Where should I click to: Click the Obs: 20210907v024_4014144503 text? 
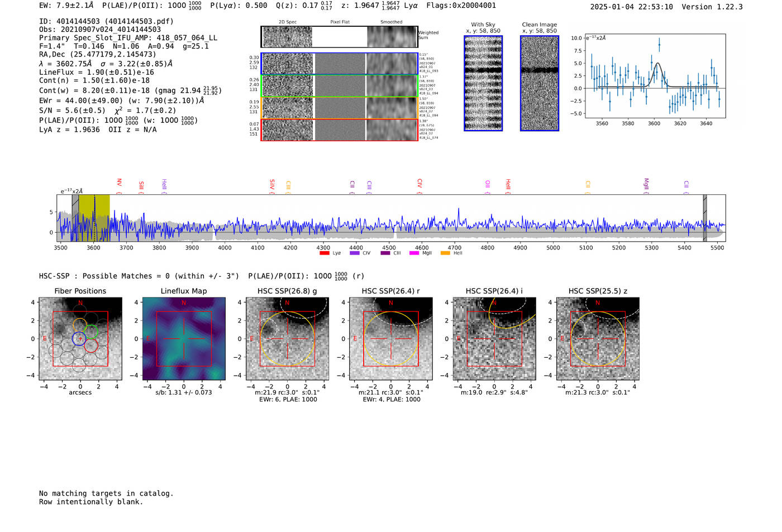(x=100, y=30)
